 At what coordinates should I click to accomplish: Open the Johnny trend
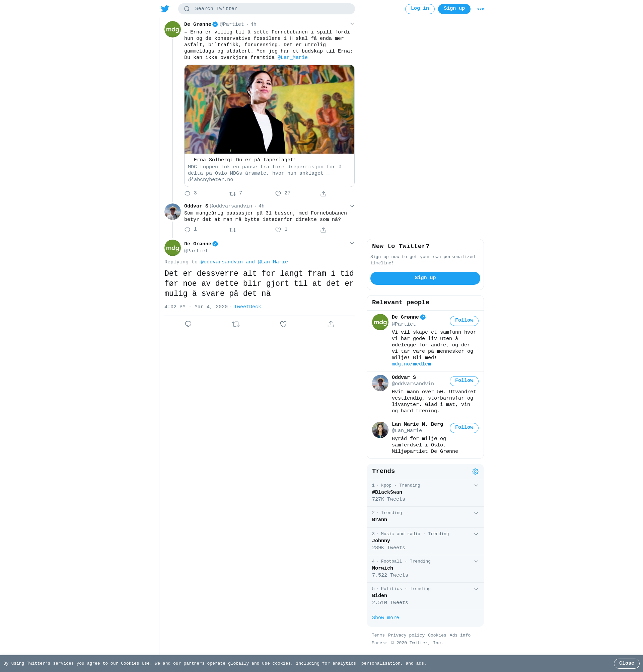tap(381, 541)
